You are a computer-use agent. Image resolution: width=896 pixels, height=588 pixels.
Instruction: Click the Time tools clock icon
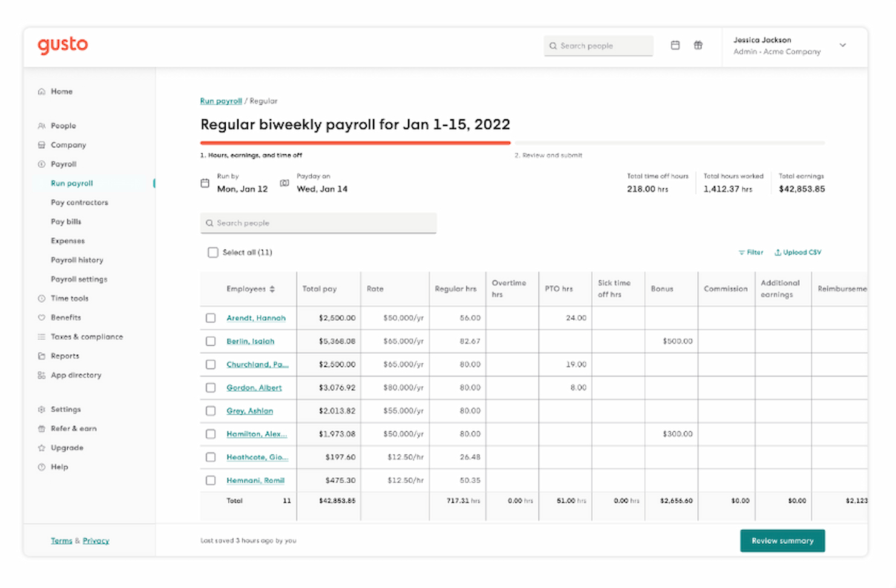coord(42,299)
